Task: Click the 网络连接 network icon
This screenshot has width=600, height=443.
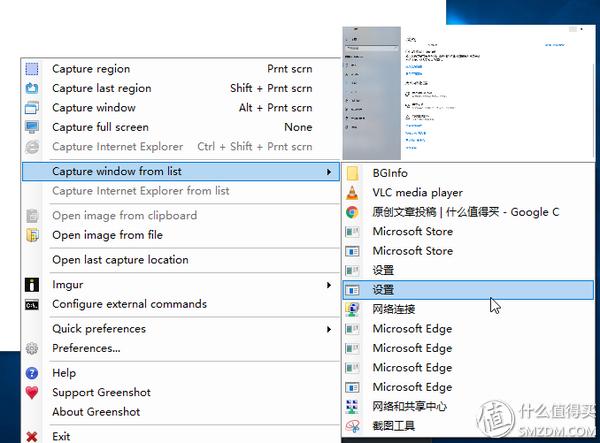Action: point(352,309)
